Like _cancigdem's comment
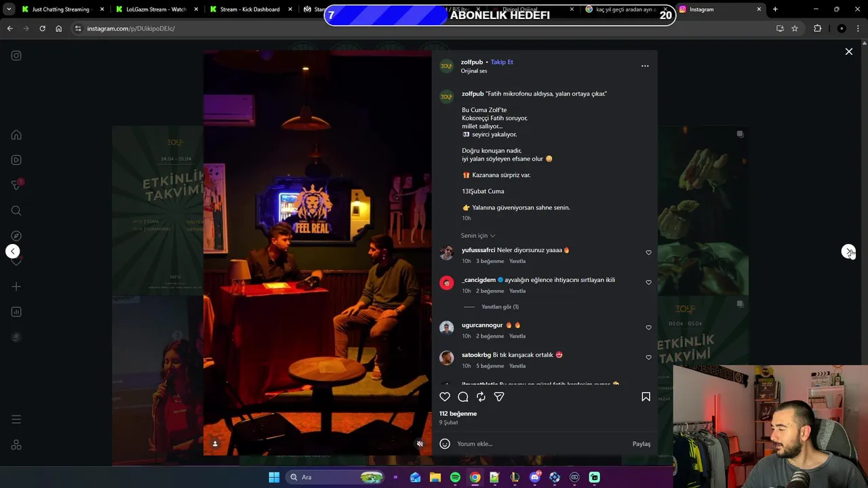Viewport: 868px width, 488px height. pyautogui.click(x=648, y=282)
